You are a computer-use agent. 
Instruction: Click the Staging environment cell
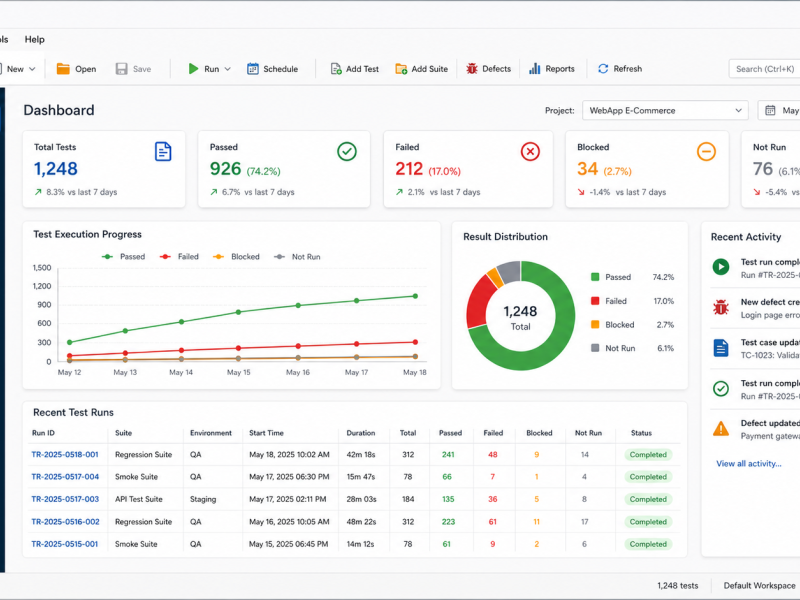(x=203, y=499)
